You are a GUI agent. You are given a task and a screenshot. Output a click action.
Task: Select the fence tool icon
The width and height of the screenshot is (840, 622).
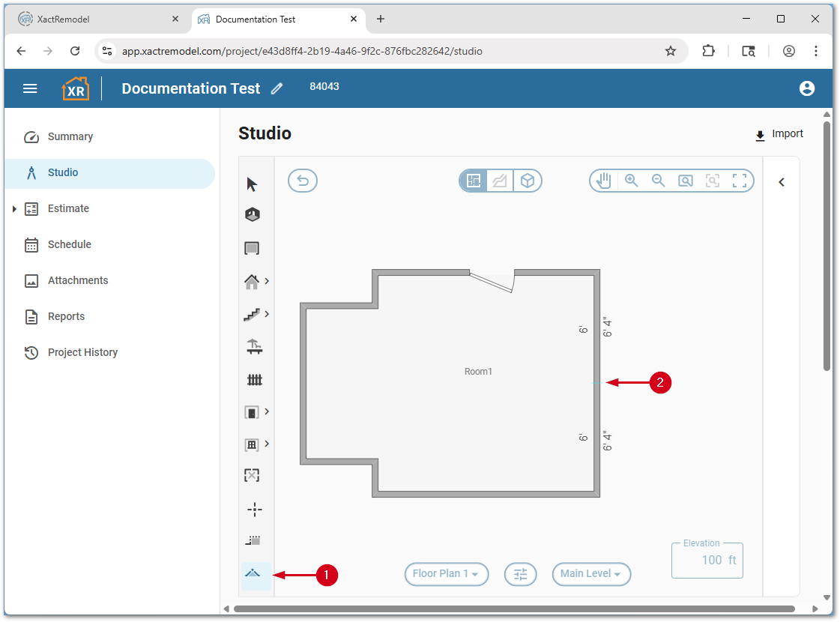254,380
